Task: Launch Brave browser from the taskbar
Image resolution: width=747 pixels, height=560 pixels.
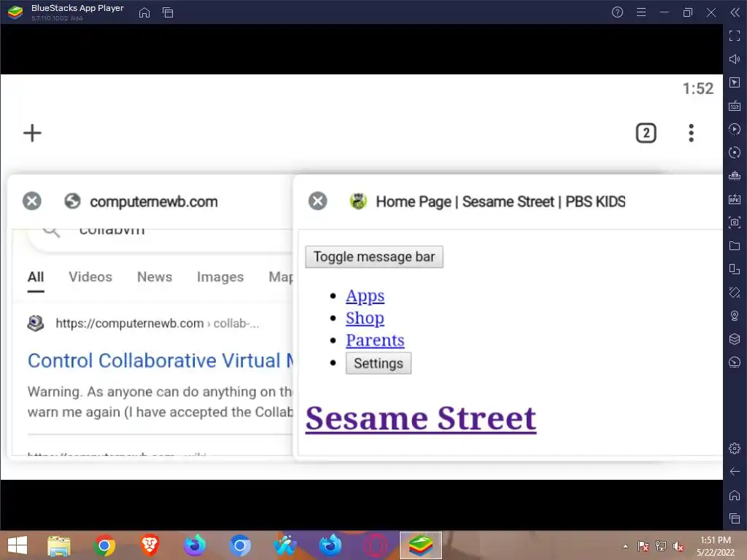Action: 150,545
